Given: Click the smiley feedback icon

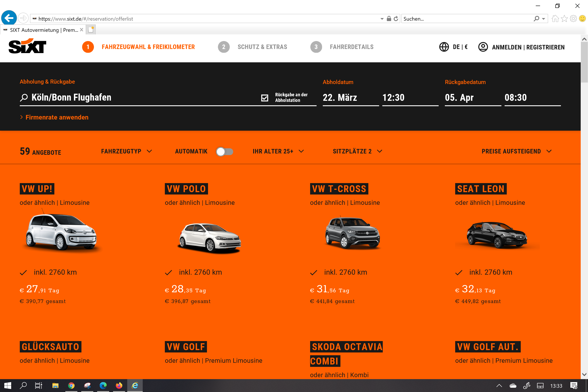Looking at the screenshot, I should 582,19.
